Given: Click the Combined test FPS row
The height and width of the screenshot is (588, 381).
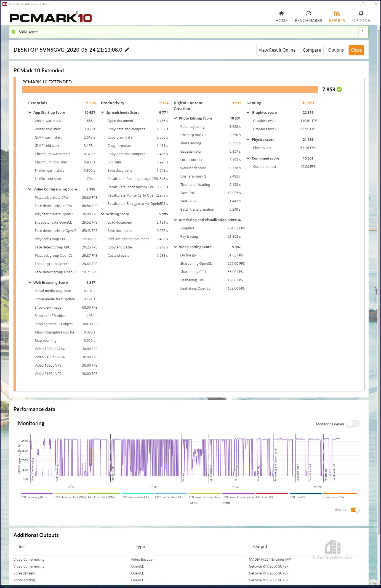Looking at the screenshot, I should (x=284, y=167).
